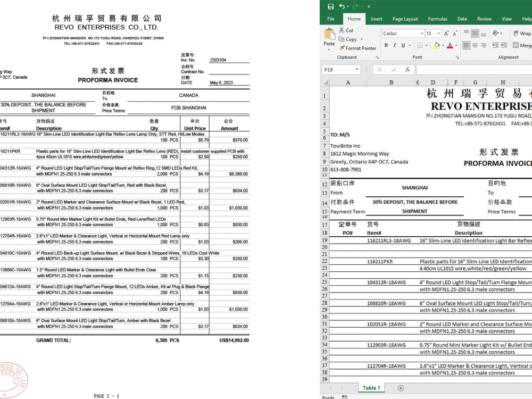Expand the fill color palette arrow
Viewport: 532px width, 399px height.
444,45
